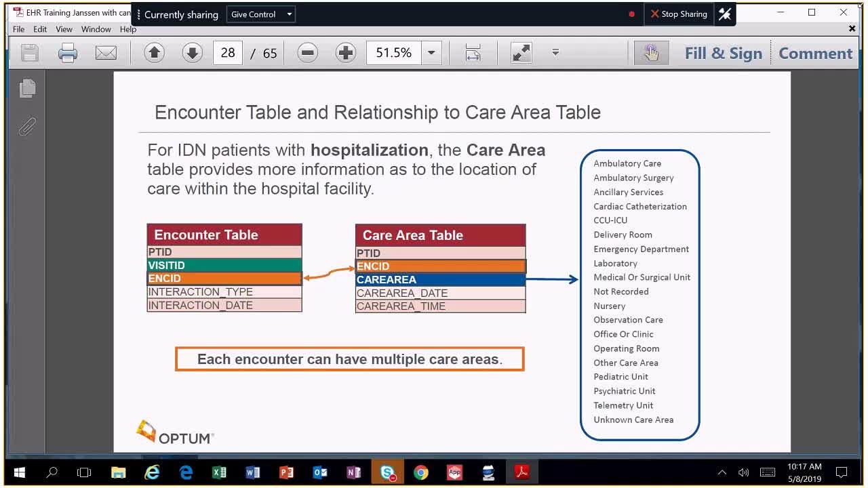
Task: Open the attachments paperclip panel
Action: 27,126
